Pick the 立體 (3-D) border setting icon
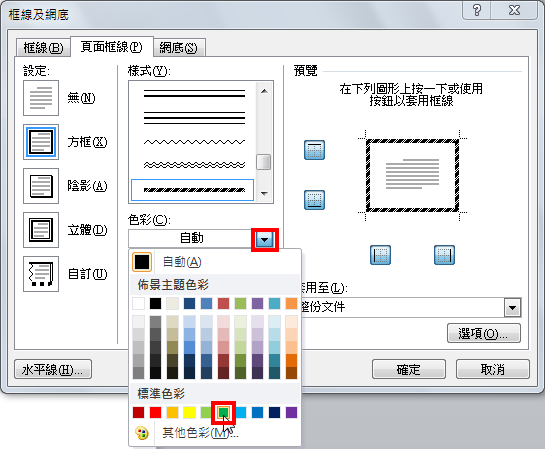The width and height of the screenshot is (545, 449). 41,230
